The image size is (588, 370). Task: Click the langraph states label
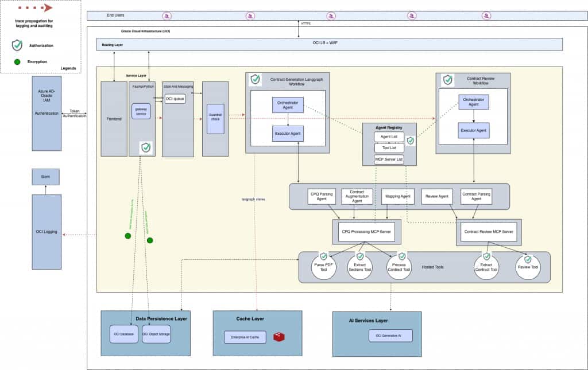pyautogui.click(x=253, y=199)
